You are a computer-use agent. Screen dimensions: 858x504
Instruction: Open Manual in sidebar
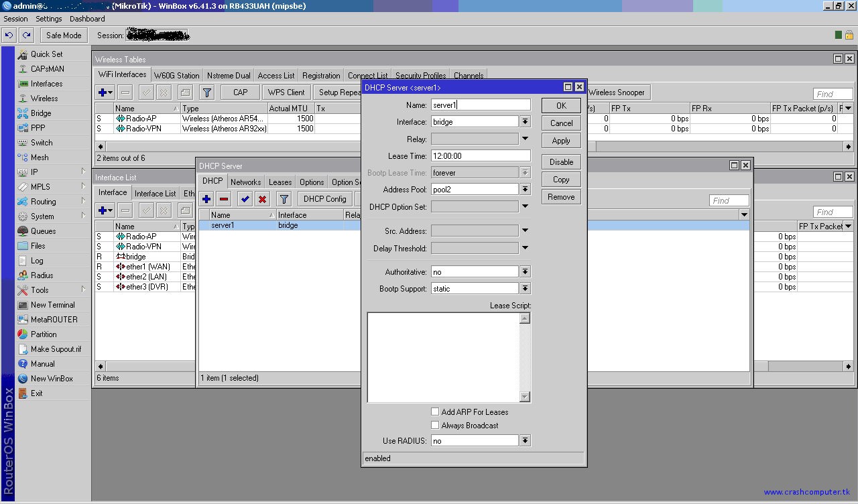click(x=43, y=364)
